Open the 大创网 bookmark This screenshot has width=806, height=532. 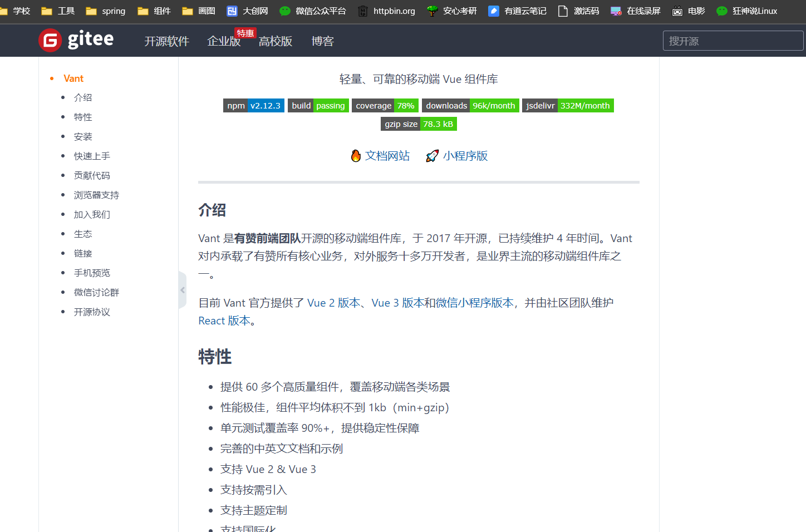click(248, 11)
